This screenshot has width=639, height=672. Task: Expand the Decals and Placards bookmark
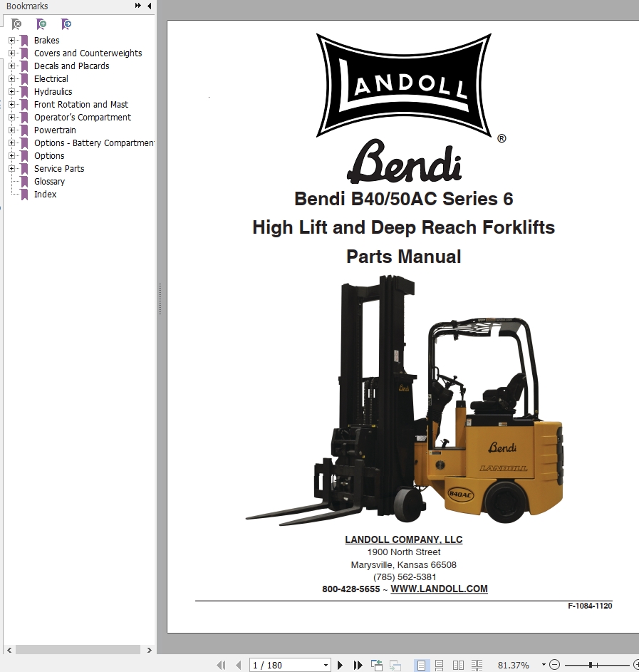pyautogui.click(x=11, y=66)
